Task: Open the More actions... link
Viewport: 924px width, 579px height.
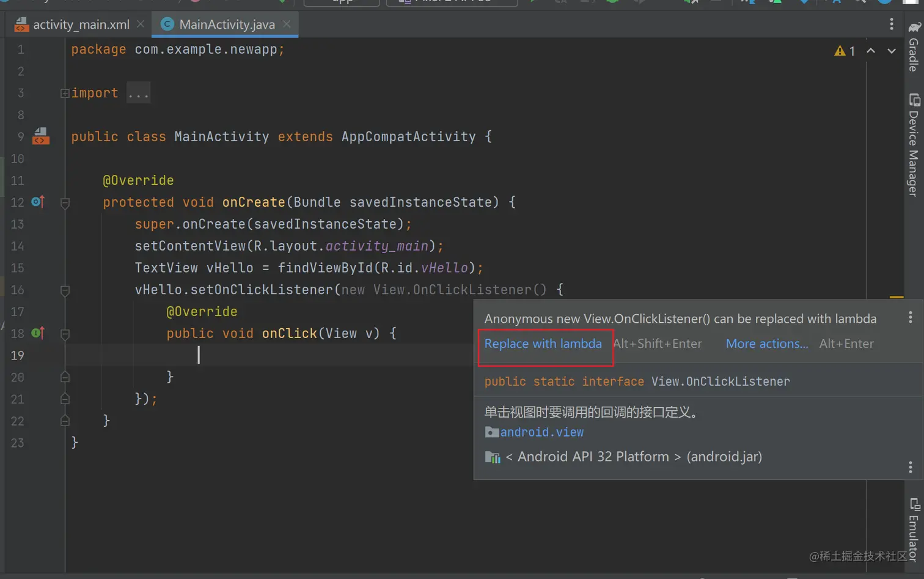Action: click(x=767, y=344)
